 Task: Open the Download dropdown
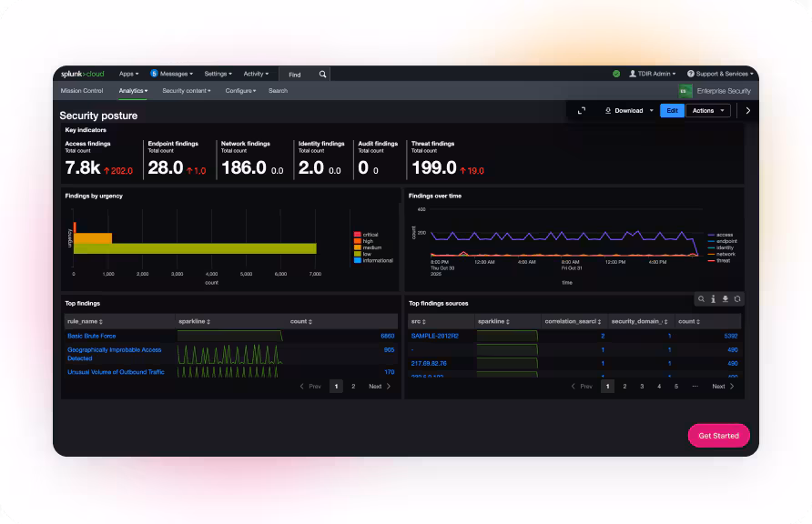coord(629,111)
